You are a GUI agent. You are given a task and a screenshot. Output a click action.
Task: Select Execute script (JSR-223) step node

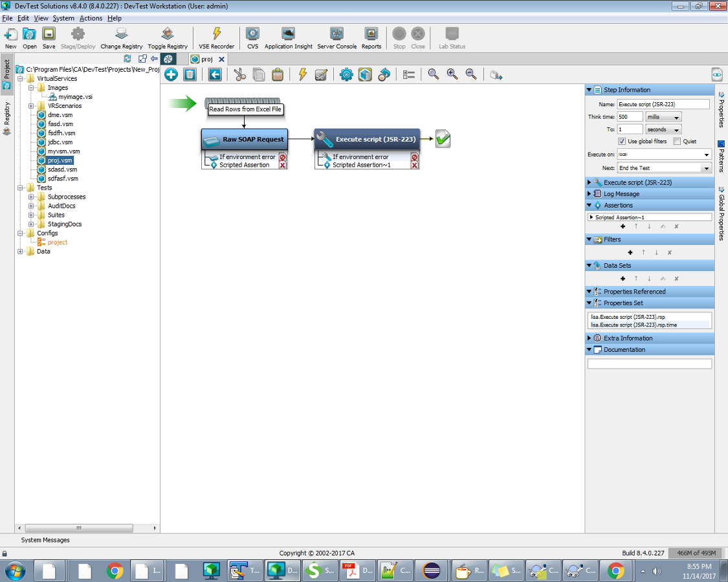click(x=367, y=139)
